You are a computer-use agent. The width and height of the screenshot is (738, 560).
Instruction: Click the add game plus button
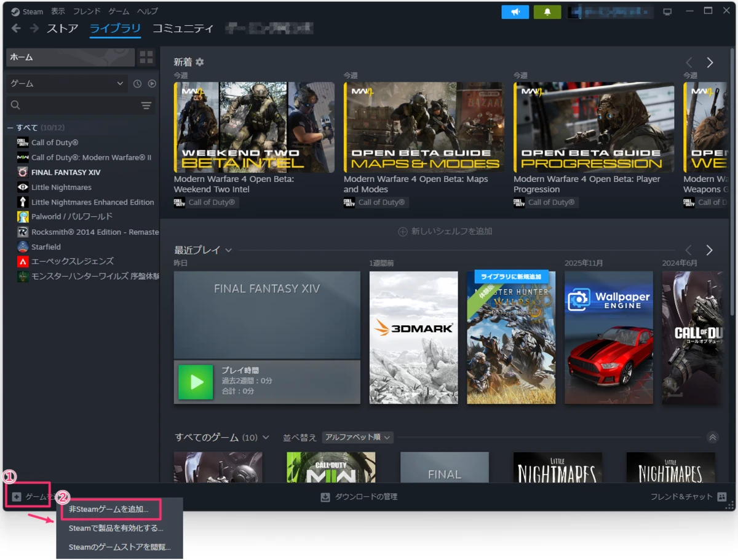click(x=17, y=497)
